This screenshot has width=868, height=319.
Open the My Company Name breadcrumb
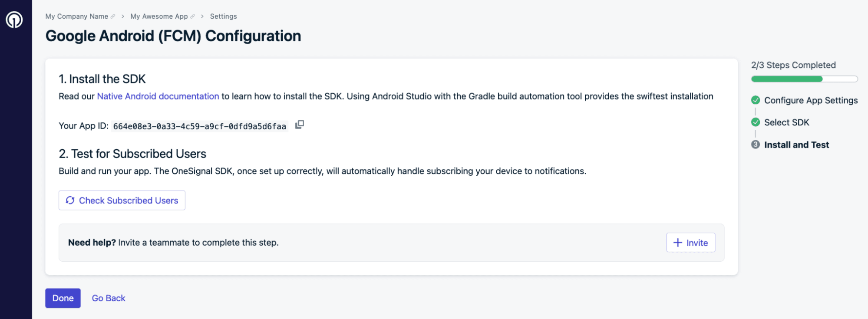point(77,16)
